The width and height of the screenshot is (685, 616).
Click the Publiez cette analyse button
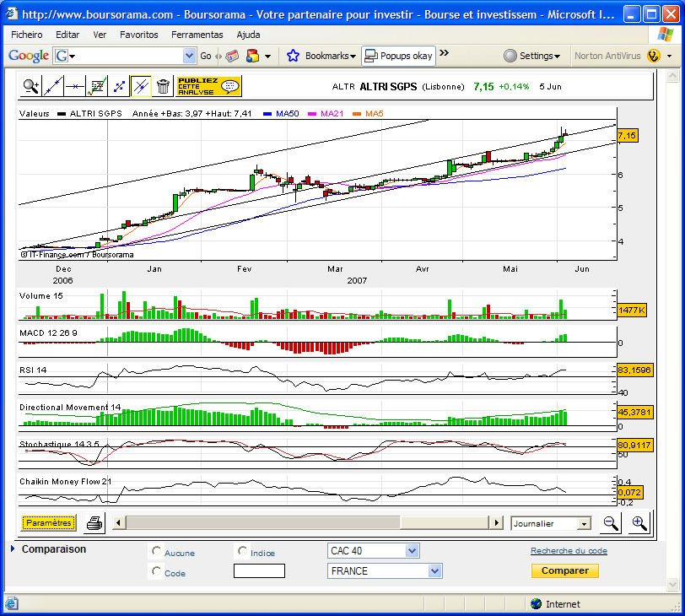click(209, 86)
